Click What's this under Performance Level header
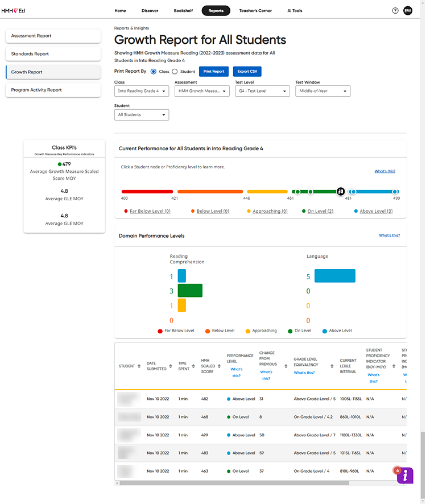 (237, 373)
